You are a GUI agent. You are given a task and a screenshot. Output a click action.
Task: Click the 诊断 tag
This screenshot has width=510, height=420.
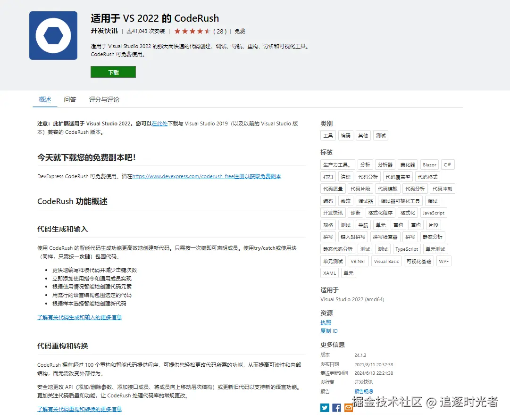355,213
